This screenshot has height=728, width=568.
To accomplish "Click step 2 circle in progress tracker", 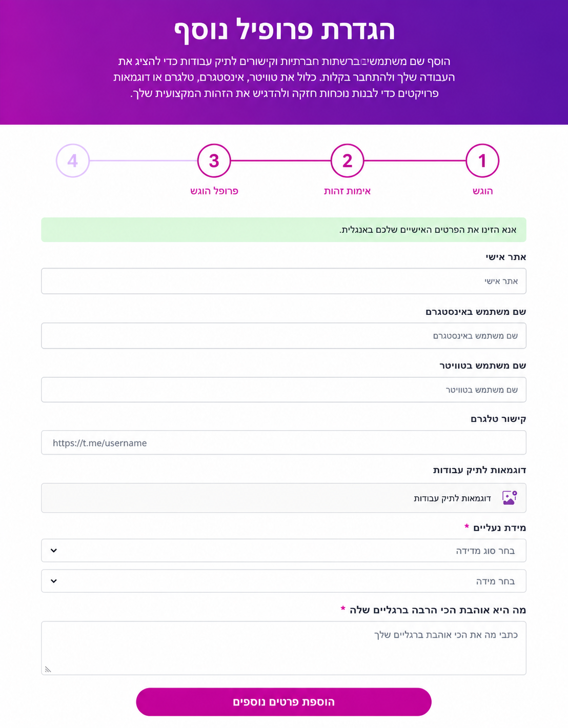I will pos(347,160).
